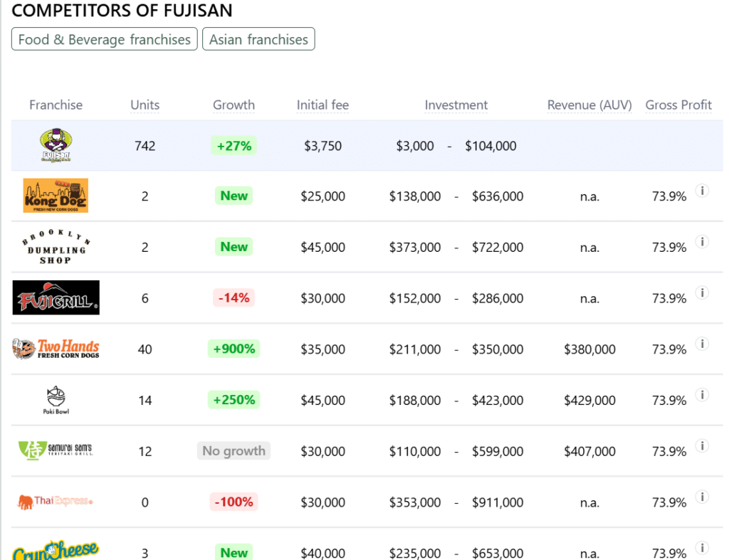This screenshot has height=560, width=729.
Task: Open Two Hands Fresh Corn Dogs logo
Action: (56, 349)
